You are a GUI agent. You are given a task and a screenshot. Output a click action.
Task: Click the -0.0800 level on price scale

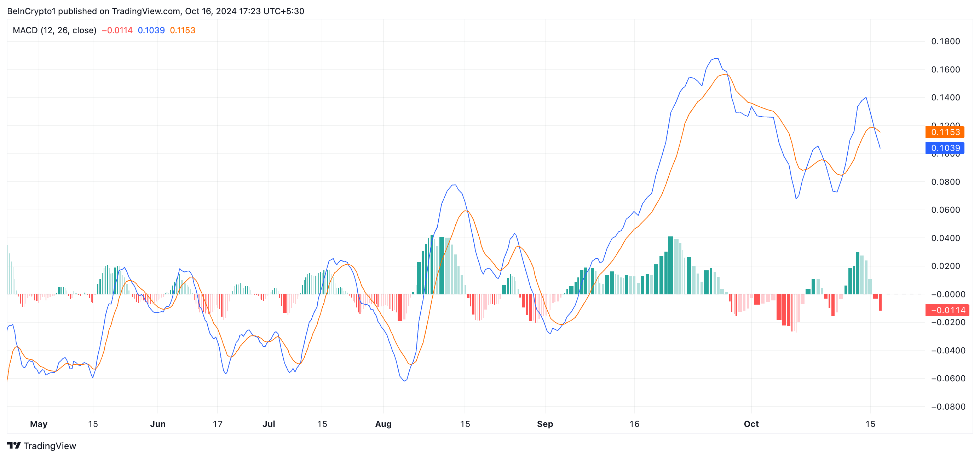click(x=948, y=407)
